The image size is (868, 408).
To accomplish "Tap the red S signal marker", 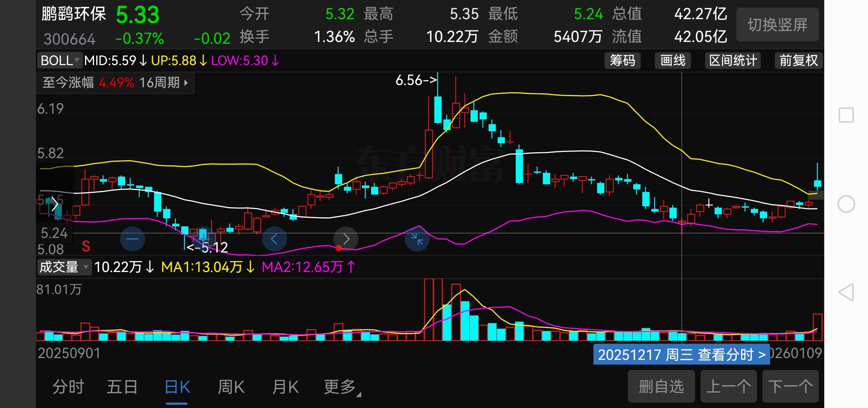I will pyautogui.click(x=86, y=246).
